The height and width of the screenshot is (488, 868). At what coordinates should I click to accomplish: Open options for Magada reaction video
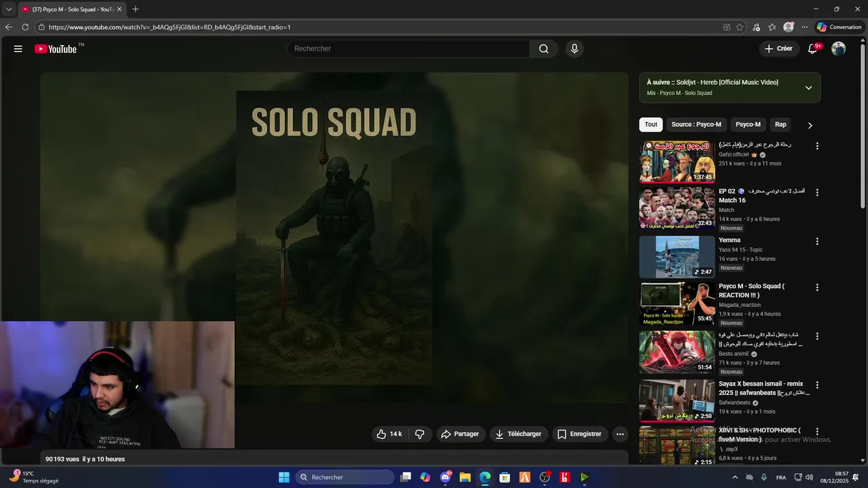point(817,287)
